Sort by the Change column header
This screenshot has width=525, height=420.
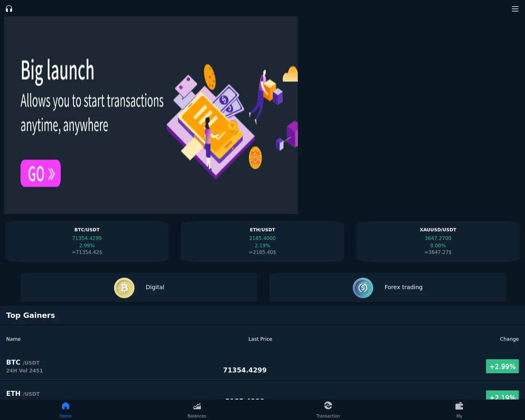click(509, 339)
